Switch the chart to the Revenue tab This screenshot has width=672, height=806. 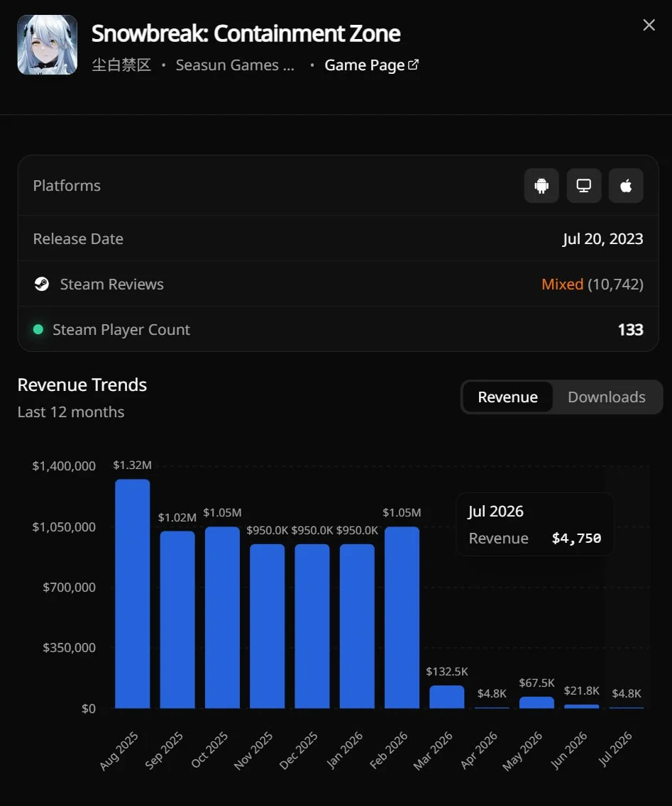point(507,397)
